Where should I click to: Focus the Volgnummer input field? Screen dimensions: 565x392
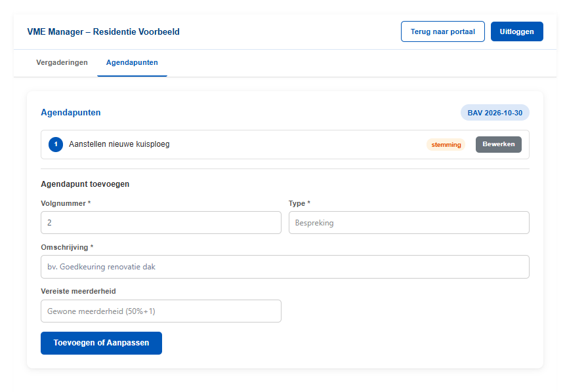coord(161,222)
